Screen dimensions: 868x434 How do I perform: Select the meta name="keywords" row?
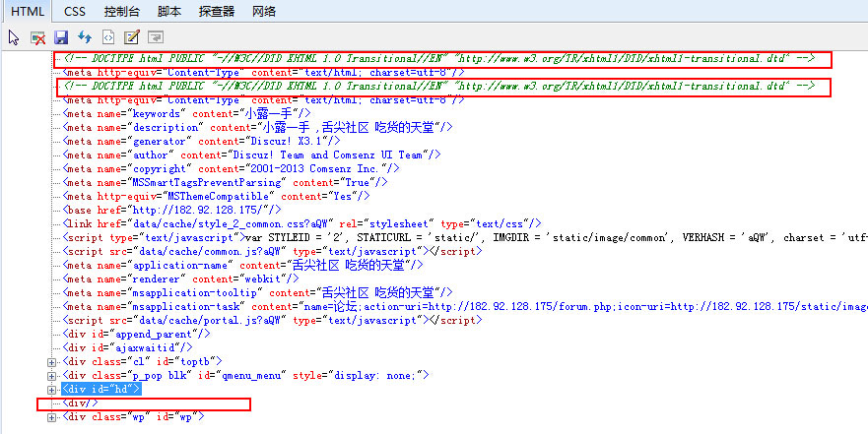pyautogui.click(x=186, y=113)
